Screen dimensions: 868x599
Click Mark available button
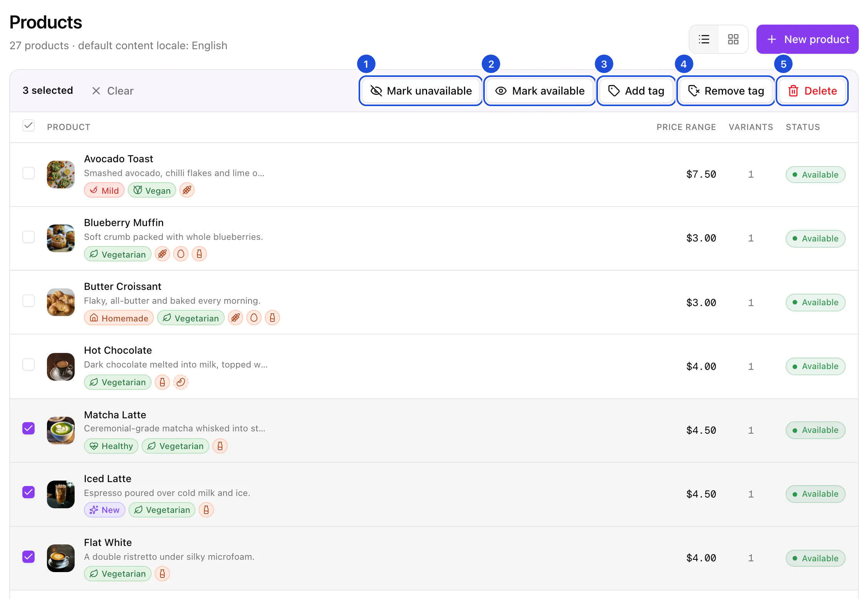(x=539, y=91)
